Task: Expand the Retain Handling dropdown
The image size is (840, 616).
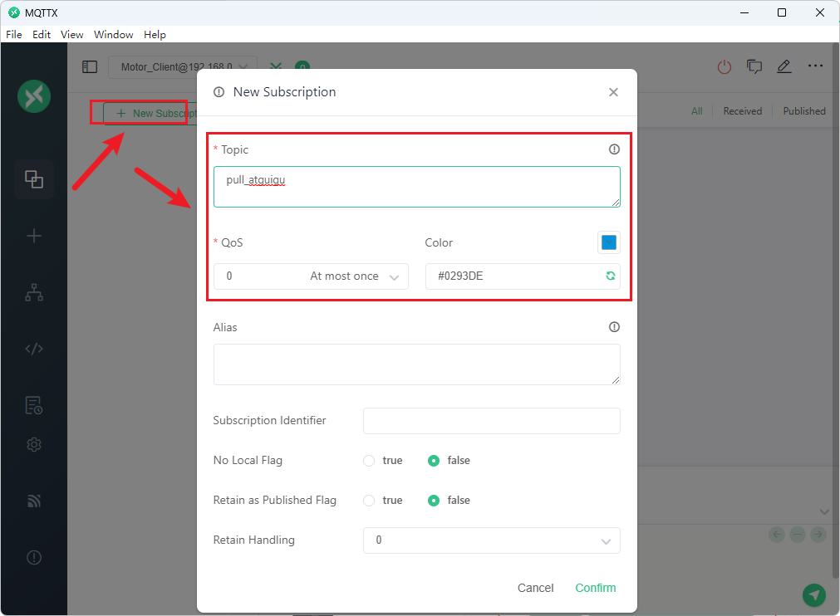Action: 491,540
